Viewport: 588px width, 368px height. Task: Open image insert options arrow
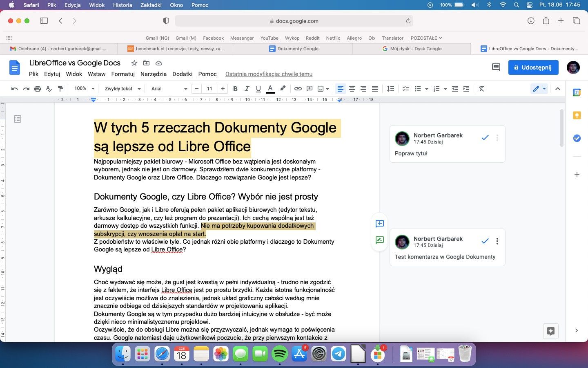(327, 89)
